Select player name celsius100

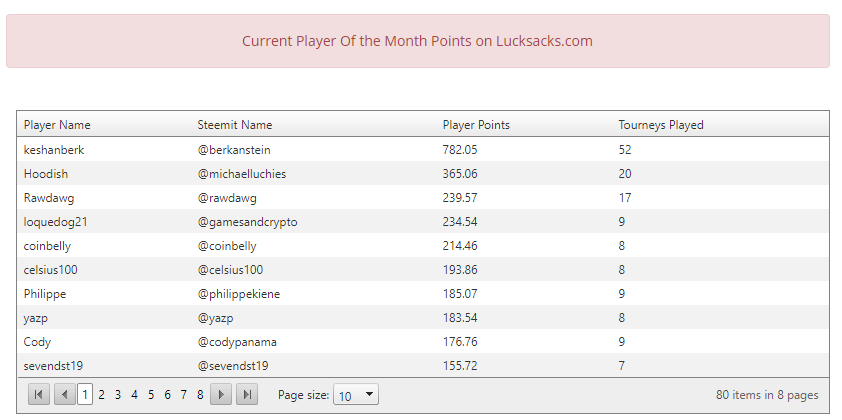pyautogui.click(x=50, y=270)
